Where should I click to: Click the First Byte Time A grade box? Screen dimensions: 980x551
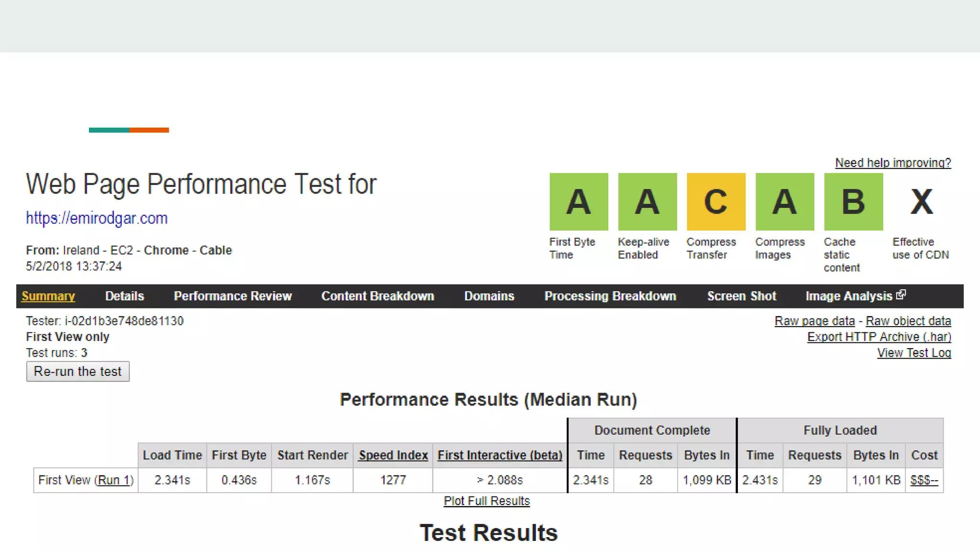[x=579, y=201]
